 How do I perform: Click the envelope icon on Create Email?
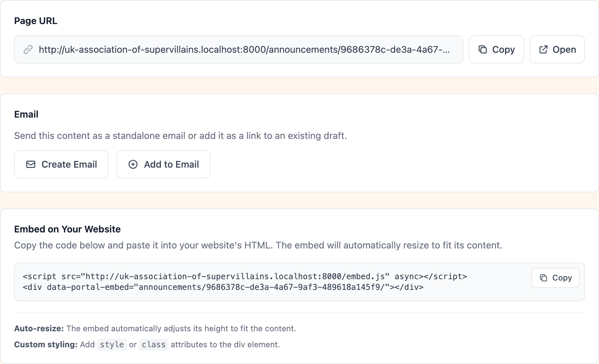pyautogui.click(x=31, y=164)
